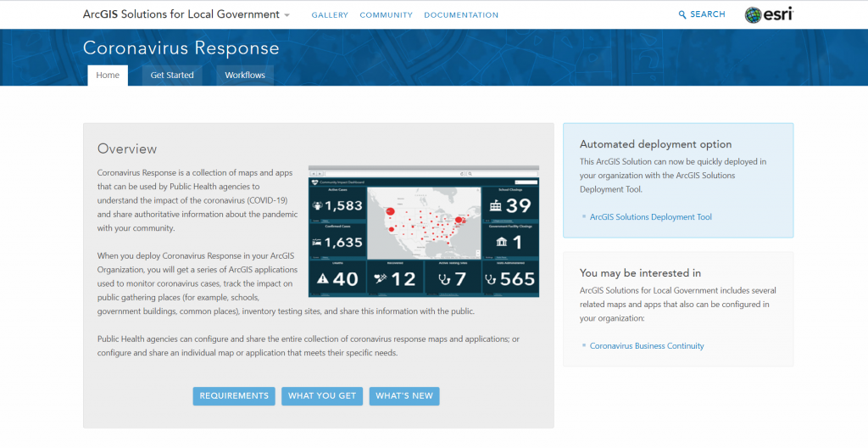Click the ArcGIS Solutions for Local Government title

(x=181, y=14)
